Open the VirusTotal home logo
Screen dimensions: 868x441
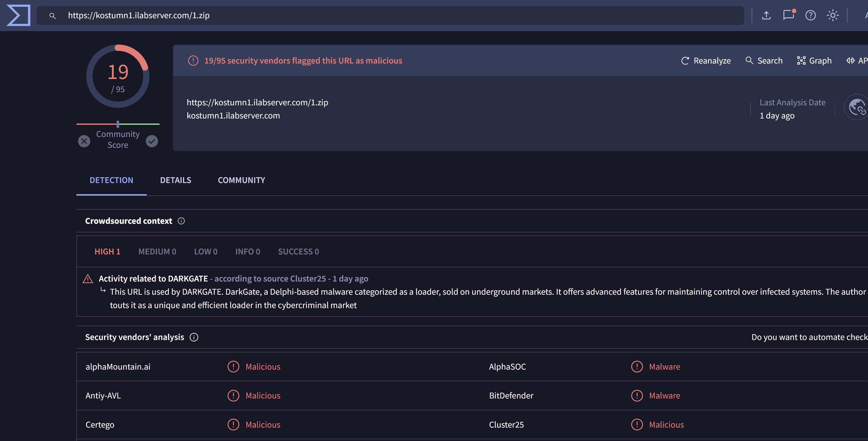[18, 15]
